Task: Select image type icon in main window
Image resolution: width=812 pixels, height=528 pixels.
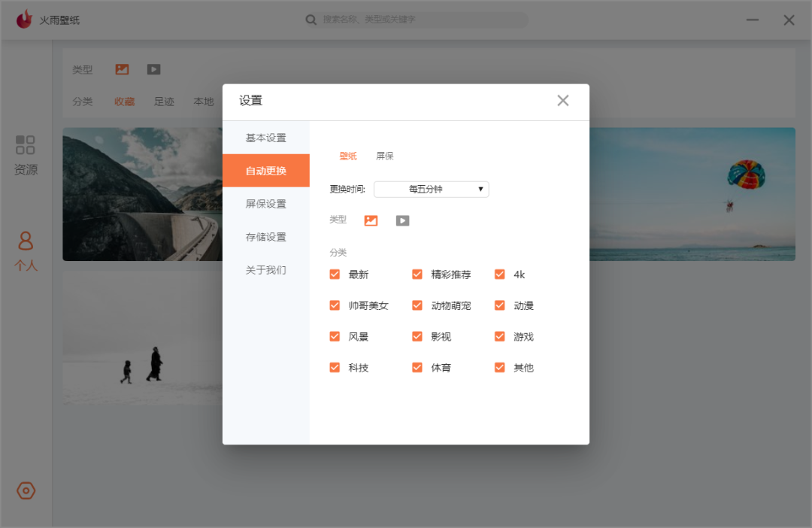Action: [123, 69]
